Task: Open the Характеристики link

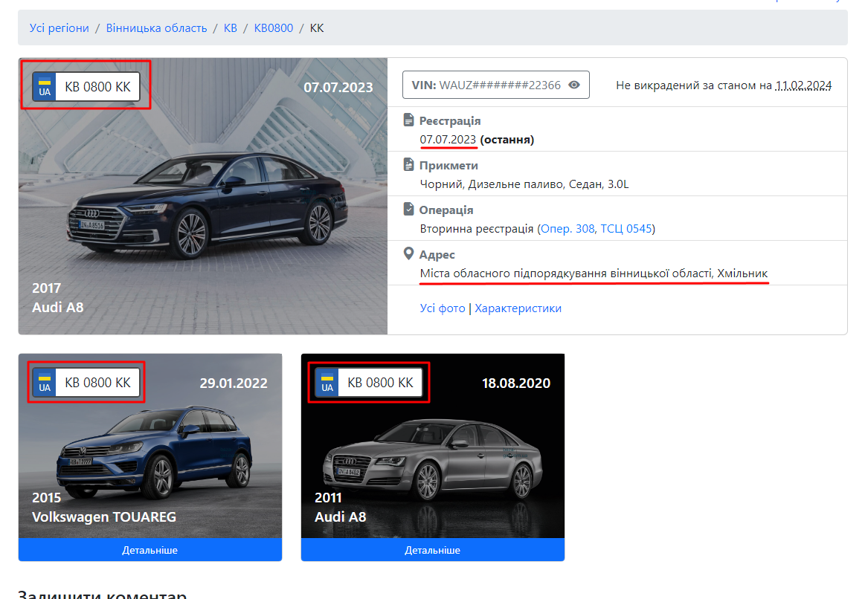Action: pyautogui.click(x=518, y=308)
